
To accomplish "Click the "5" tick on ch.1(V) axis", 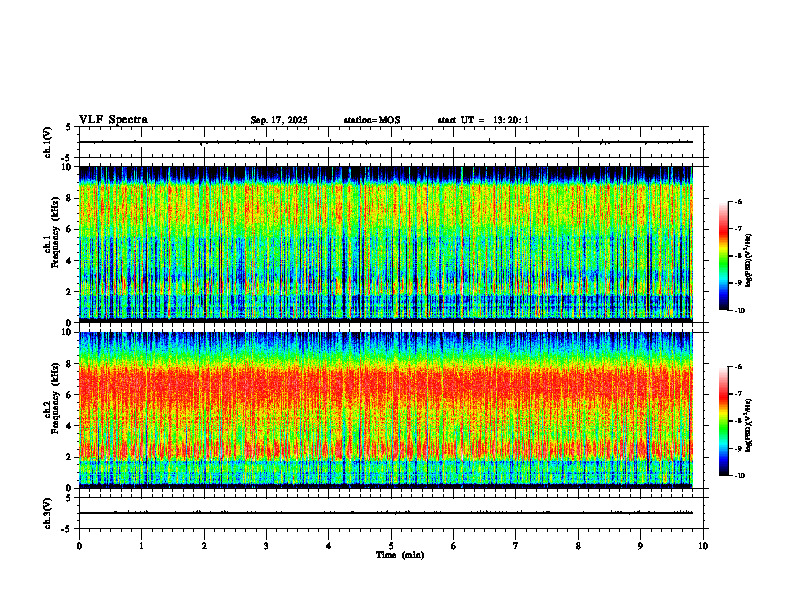I will [x=69, y=127].
